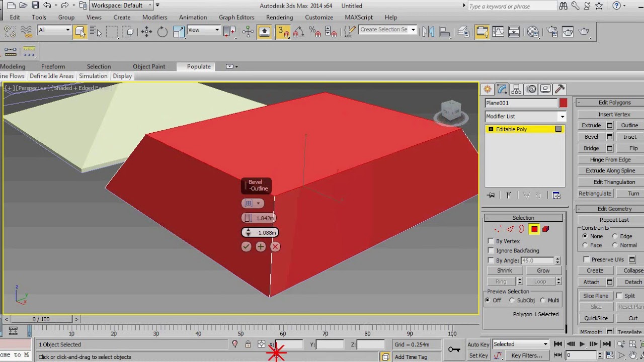Enable Preserve UVs checkbox
This screenshot has height=362, width=644.
tap(586, 259)
